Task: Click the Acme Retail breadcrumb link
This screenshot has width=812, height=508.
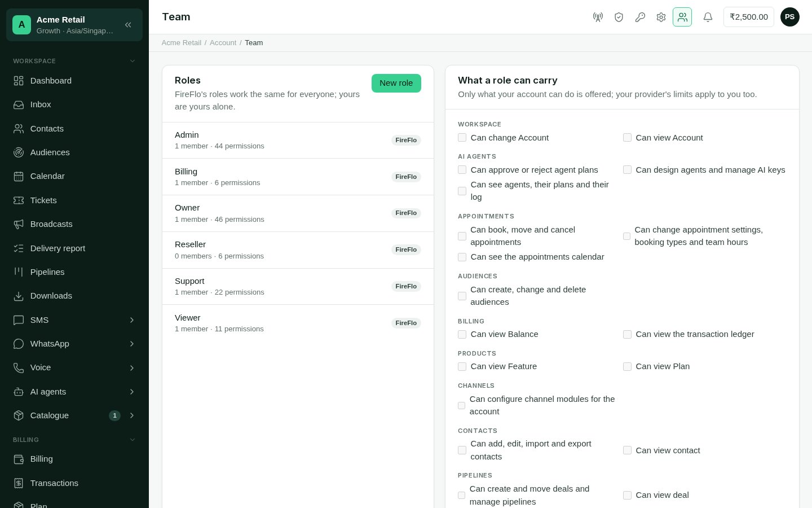Action: click(x=182, y=43)
